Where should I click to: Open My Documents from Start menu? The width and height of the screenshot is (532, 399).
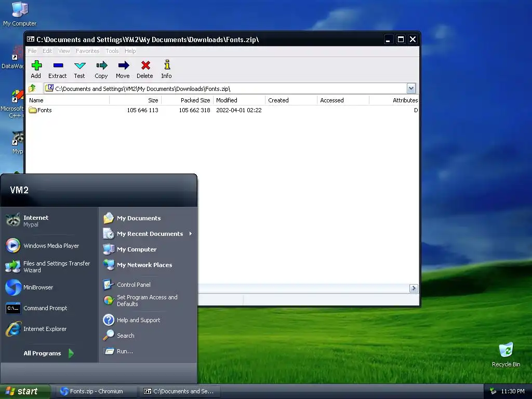148,218
